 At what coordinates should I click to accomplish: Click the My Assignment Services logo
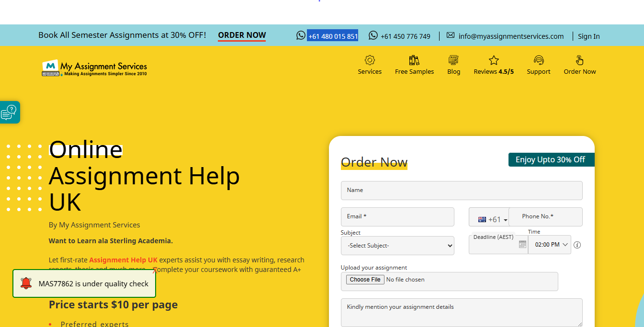pyautogui.click(x=94, y=68)
